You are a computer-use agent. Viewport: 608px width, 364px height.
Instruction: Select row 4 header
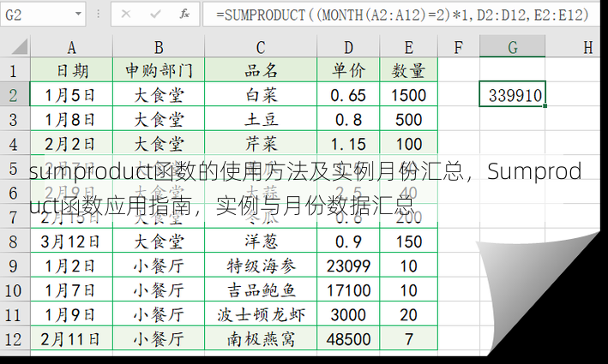click(x=15, y=143)
